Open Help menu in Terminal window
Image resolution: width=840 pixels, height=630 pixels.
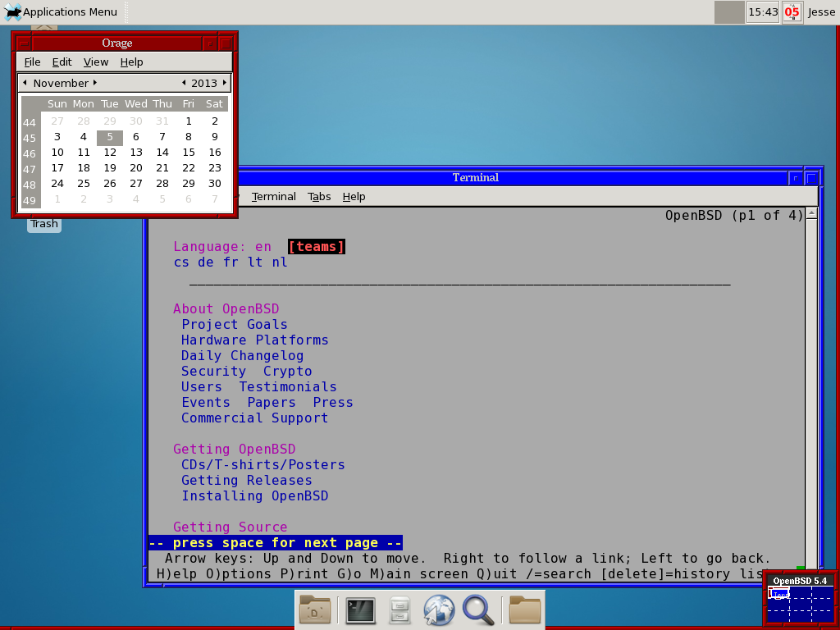[354, 197]
